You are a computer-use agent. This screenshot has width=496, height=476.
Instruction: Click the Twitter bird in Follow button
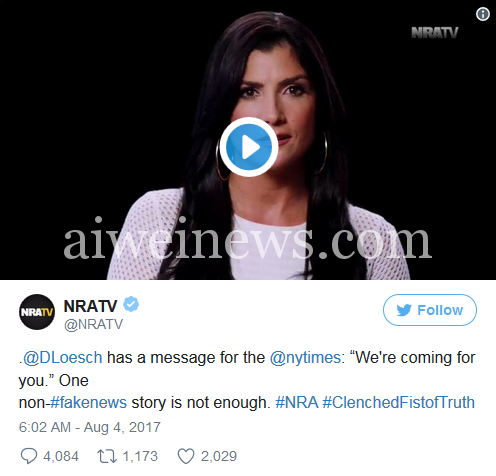404,310
